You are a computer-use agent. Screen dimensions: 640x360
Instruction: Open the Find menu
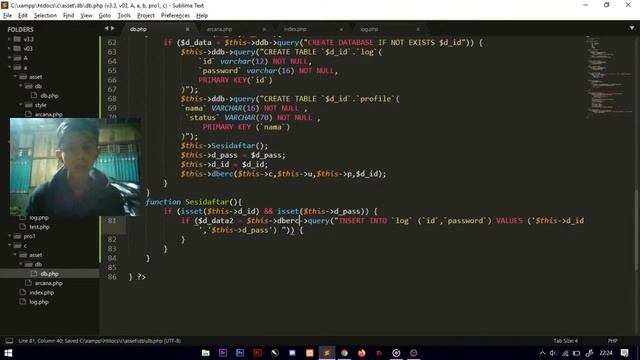[x=69, y=16]
